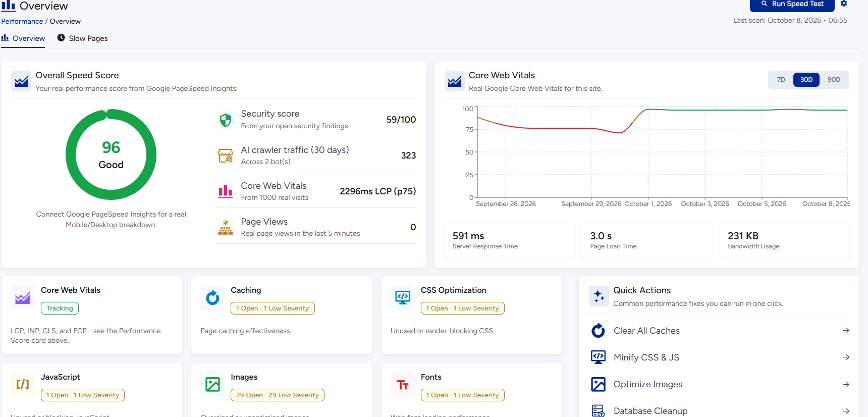Click the Fonts card typography icon
The height and width of the screenshot is (417, 868).
(403, 385)
